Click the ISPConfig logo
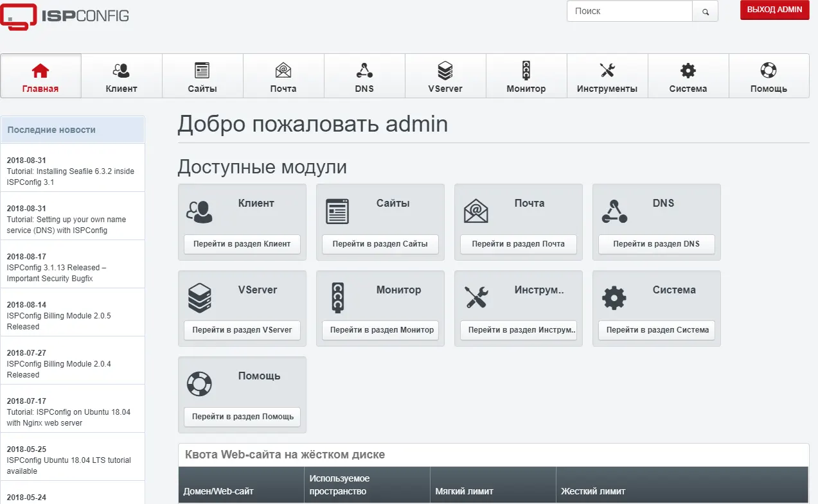The image size is (818, 504). pyautogui.click(x=64, y=16)
